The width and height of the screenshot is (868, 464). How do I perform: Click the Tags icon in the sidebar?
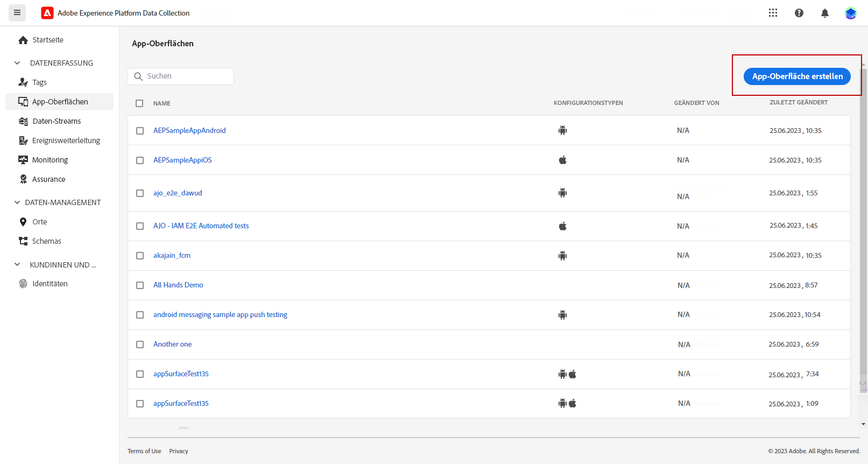coord(23,82)
